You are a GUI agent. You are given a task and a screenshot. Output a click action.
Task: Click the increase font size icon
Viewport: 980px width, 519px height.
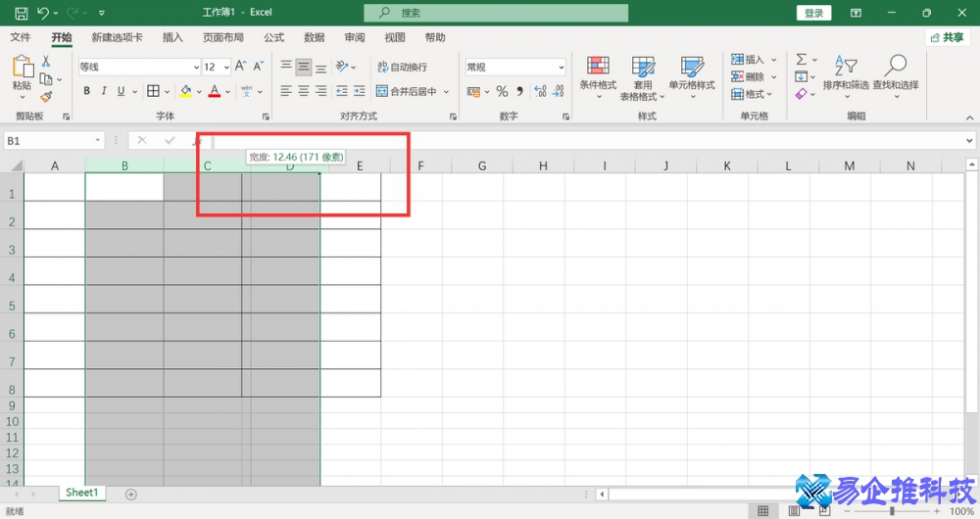[241, 67]
